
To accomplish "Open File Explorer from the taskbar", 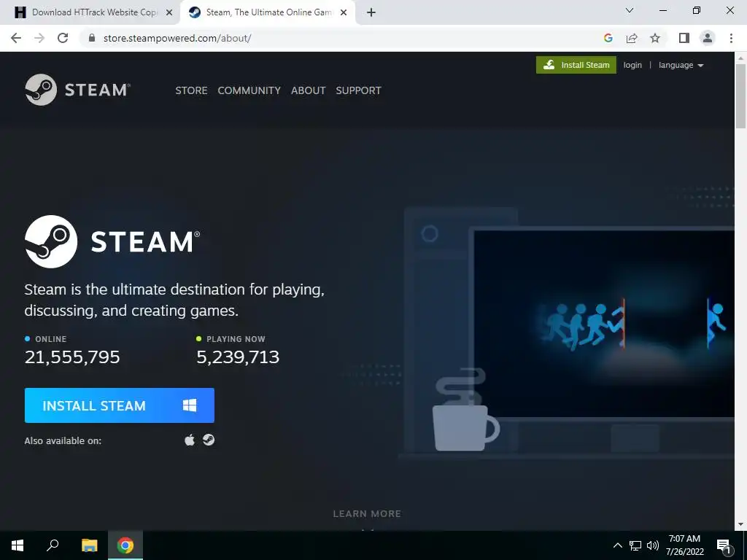I will tap(89, 545).
